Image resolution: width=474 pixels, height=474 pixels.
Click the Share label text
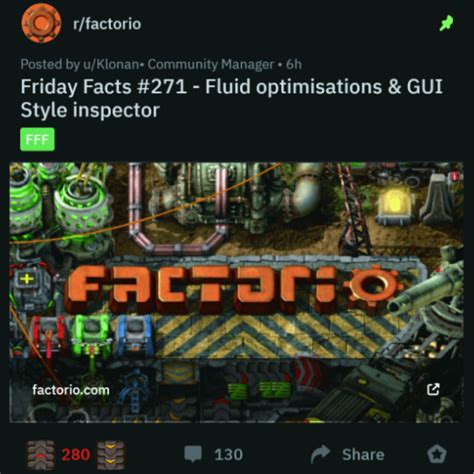point(363,455)
